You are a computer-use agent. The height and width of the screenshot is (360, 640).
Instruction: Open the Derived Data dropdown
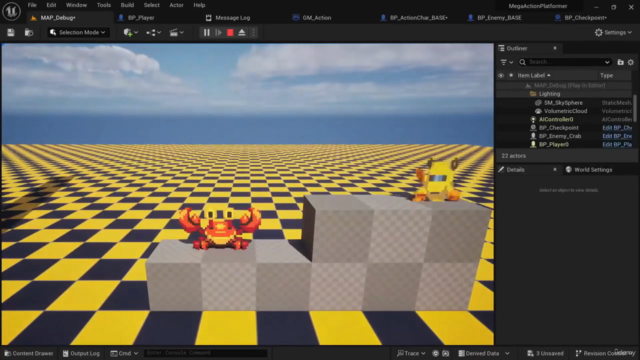(x=484, y=353)
